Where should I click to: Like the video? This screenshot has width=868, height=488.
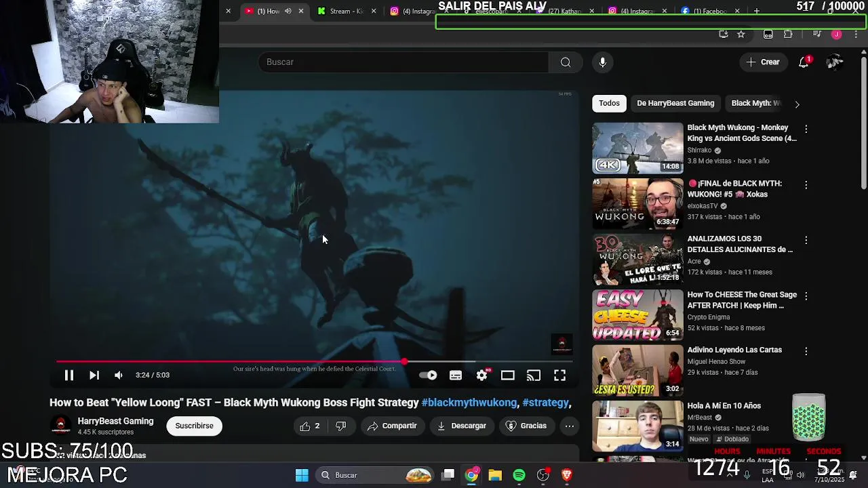(310, 426)
